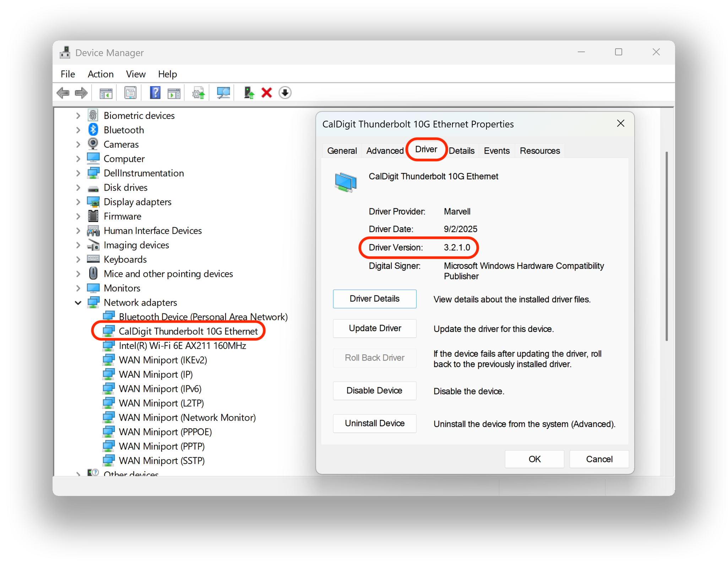Click the Help question mark toolbar icon
The height and width of the screenshot is (568, 728).
coord(155,93)
